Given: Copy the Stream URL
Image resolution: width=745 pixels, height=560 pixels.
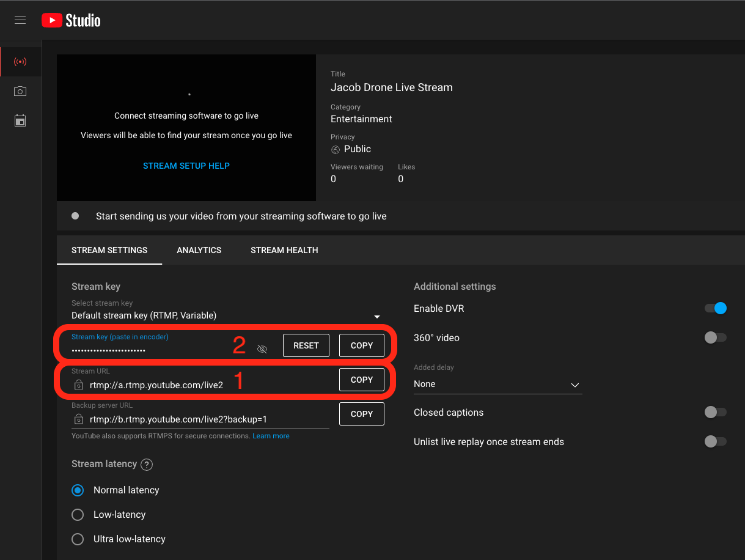Looking at the screenshot, I should 362,380.
